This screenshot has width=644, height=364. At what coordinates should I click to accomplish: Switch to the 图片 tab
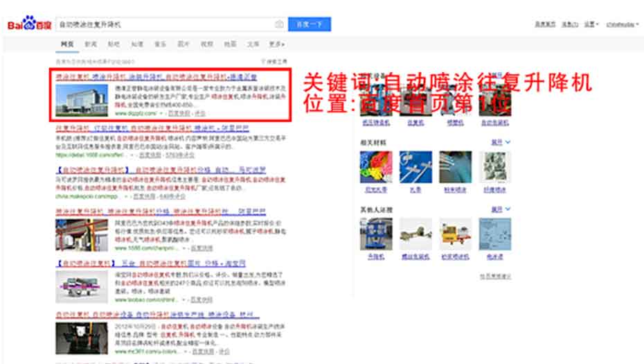[x=184, y=44]
